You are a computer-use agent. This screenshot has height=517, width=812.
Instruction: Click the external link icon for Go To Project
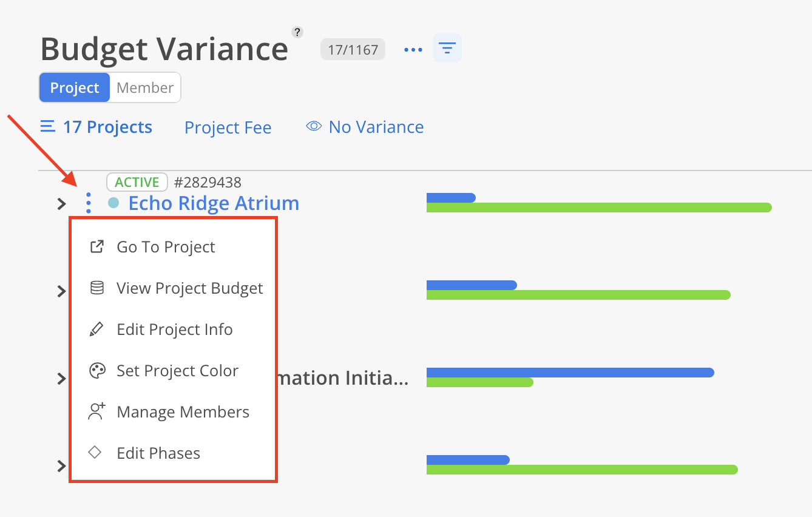pyautogui.click(x=96, y=247)
